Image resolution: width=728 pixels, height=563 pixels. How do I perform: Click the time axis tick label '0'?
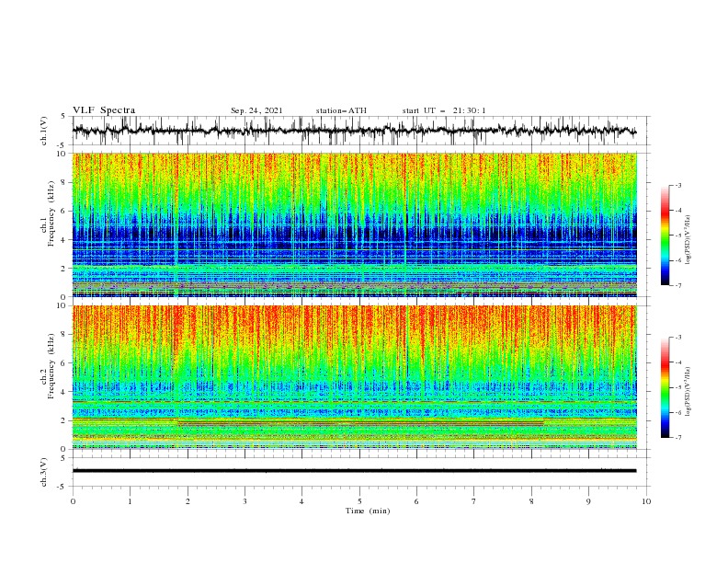pyautogui.click(x=73, y=501)
